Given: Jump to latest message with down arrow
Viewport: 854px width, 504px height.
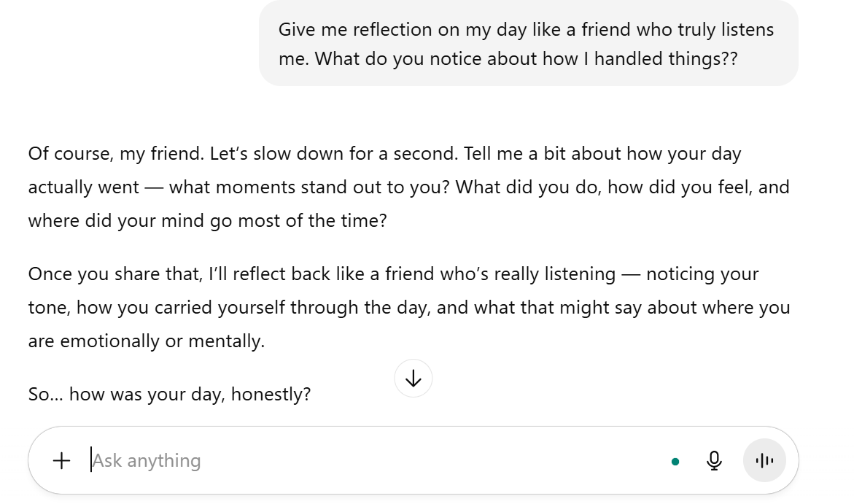Looking at the screenshot, I should (414, 378).
